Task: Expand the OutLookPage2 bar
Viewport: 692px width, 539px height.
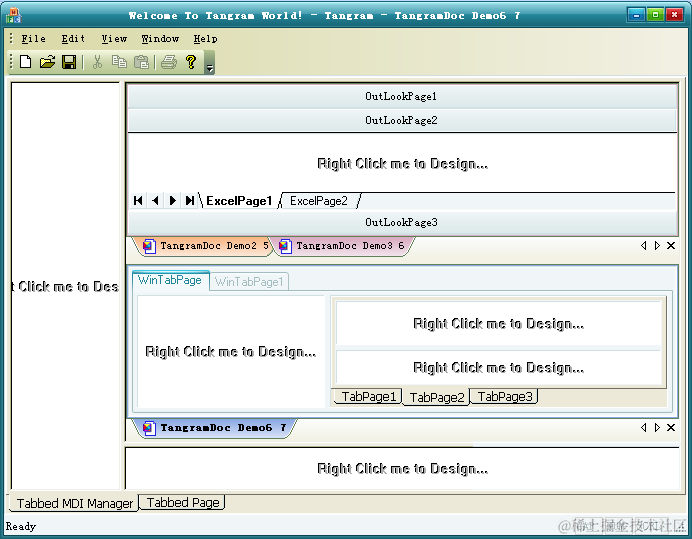Action: (x=402, y=120)
